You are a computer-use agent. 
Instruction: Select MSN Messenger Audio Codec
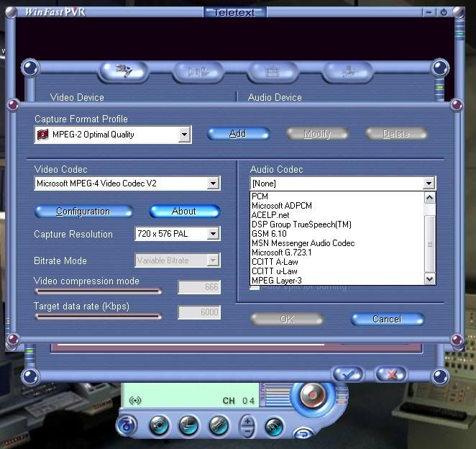pos(337,243)
